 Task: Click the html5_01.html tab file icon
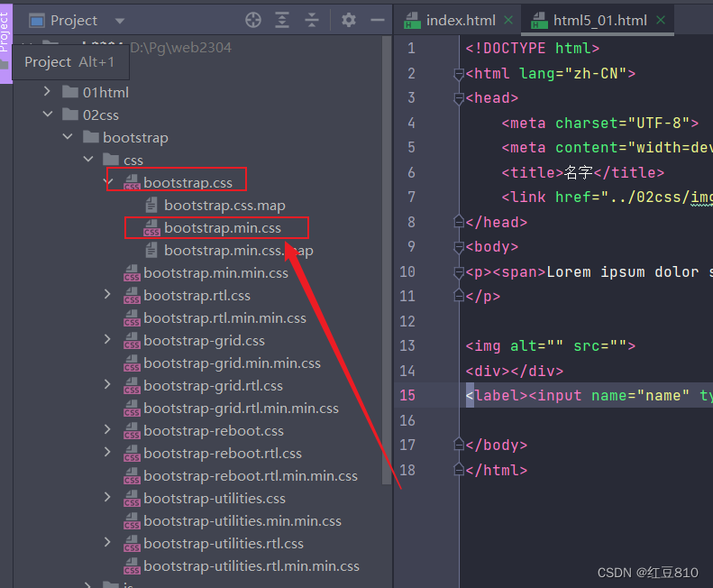(539, 21)
